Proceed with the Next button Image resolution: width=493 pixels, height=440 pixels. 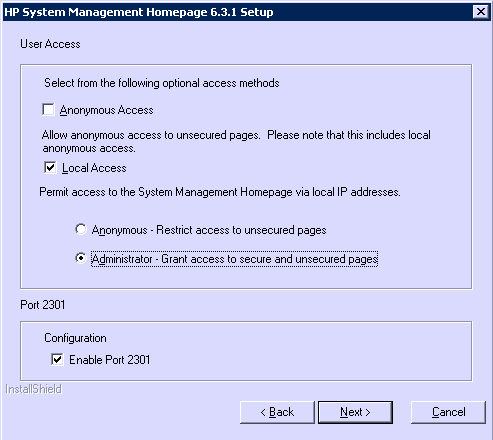355,412
